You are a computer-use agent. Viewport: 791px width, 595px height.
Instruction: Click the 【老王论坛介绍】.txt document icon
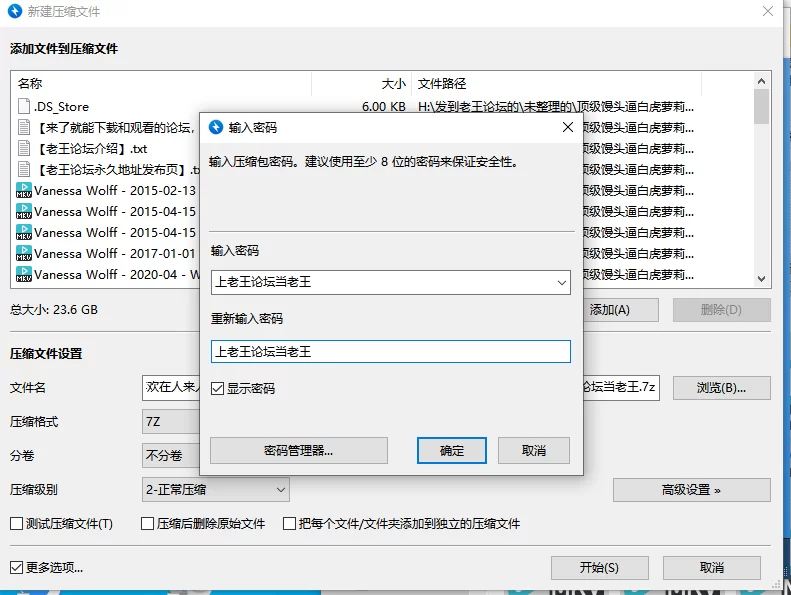tap(24, 148)
